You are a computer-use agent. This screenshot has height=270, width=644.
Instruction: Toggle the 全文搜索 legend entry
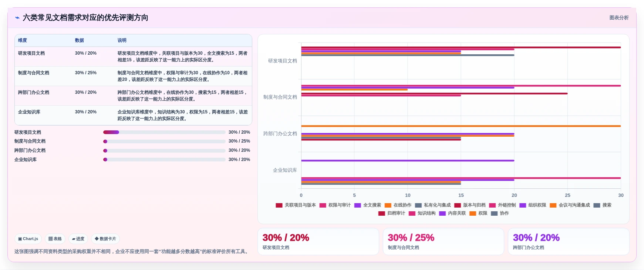coord(368,205)
